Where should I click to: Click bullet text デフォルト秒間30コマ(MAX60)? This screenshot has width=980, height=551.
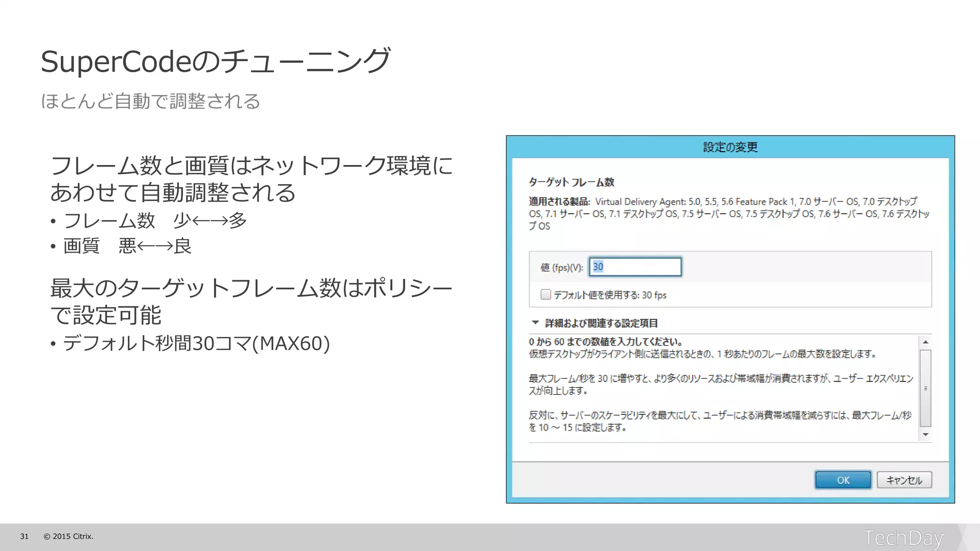click(196, 343)
